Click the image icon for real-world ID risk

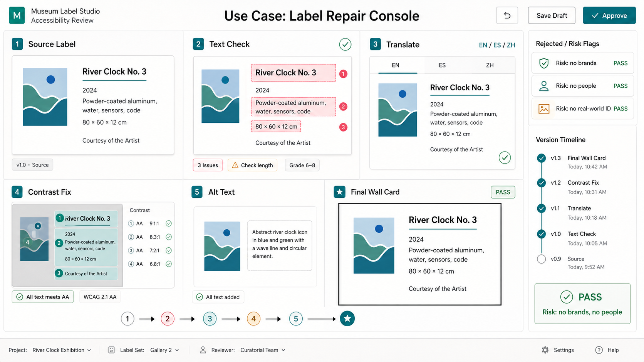pos(543,109)
